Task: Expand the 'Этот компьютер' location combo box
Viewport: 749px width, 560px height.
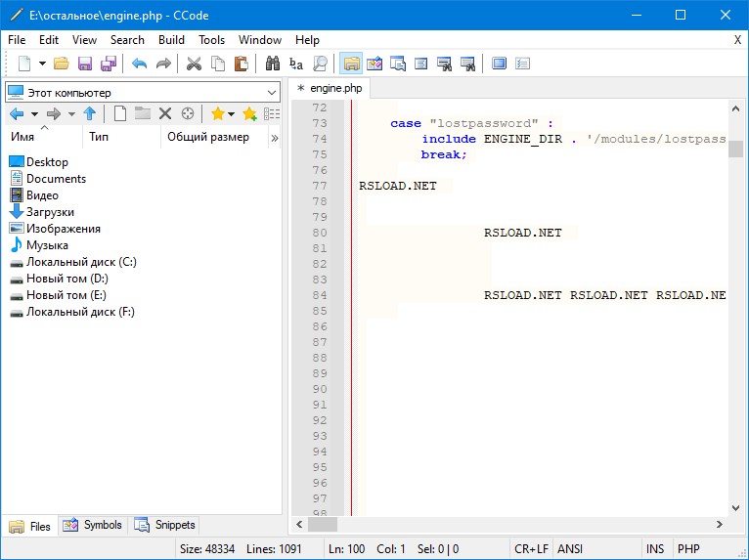Action: pos(273,92)
